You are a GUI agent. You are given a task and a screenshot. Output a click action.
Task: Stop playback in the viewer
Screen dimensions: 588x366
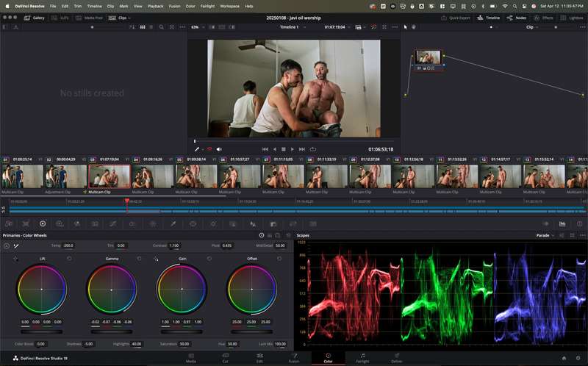284,149
